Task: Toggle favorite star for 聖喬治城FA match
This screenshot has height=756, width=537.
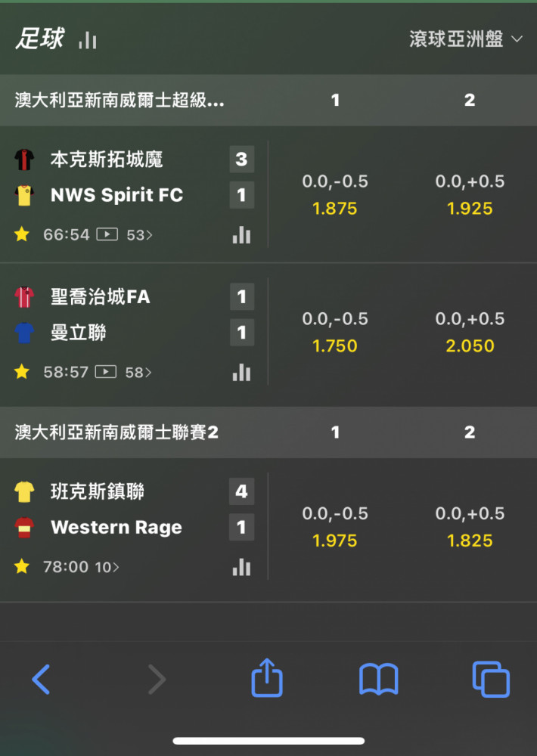Action: [22, 372]
